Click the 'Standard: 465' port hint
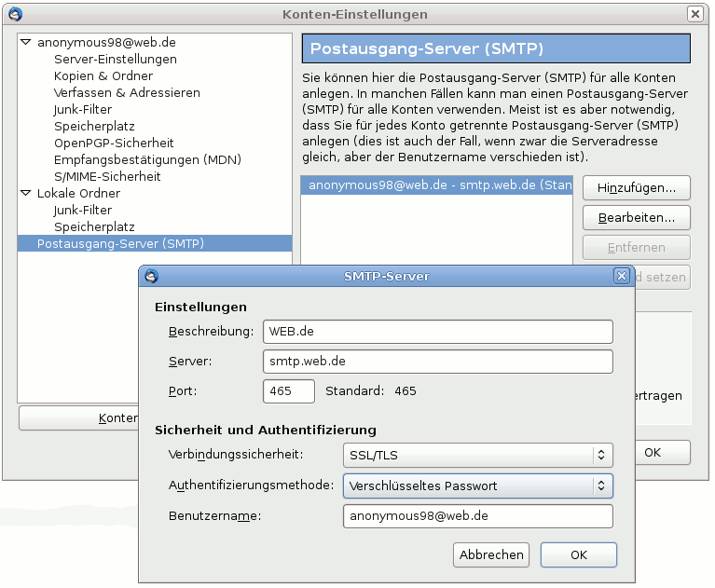 click(371, 391)
